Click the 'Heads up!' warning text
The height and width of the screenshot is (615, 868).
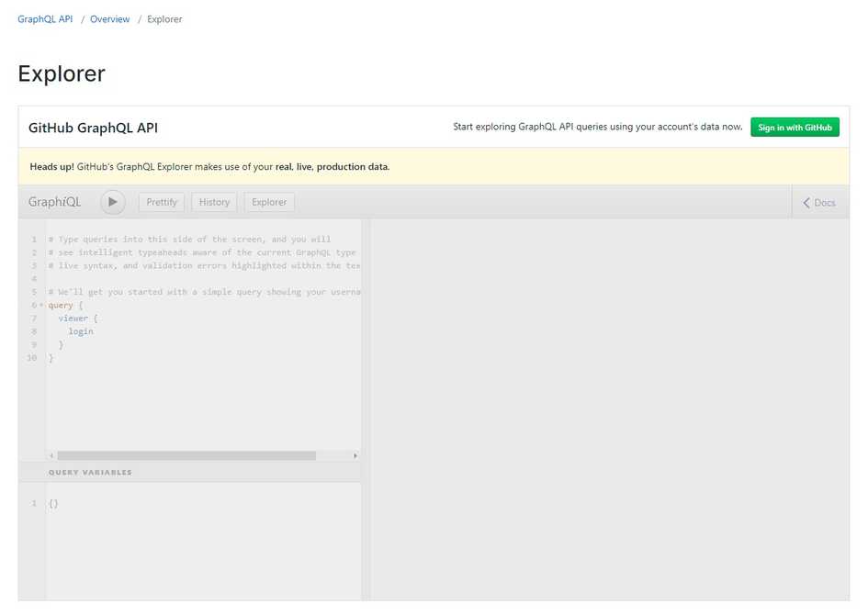point(52,166)
